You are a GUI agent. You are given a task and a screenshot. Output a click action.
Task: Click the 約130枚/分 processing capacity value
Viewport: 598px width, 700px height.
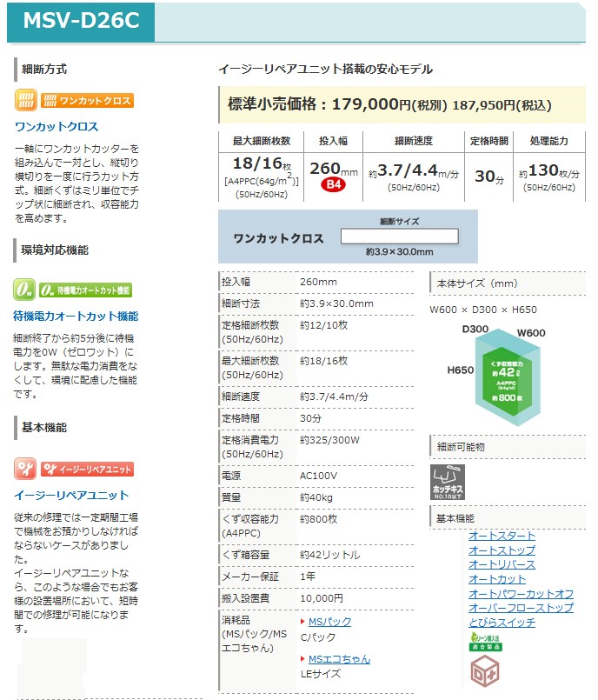click(x=549, y=171)
